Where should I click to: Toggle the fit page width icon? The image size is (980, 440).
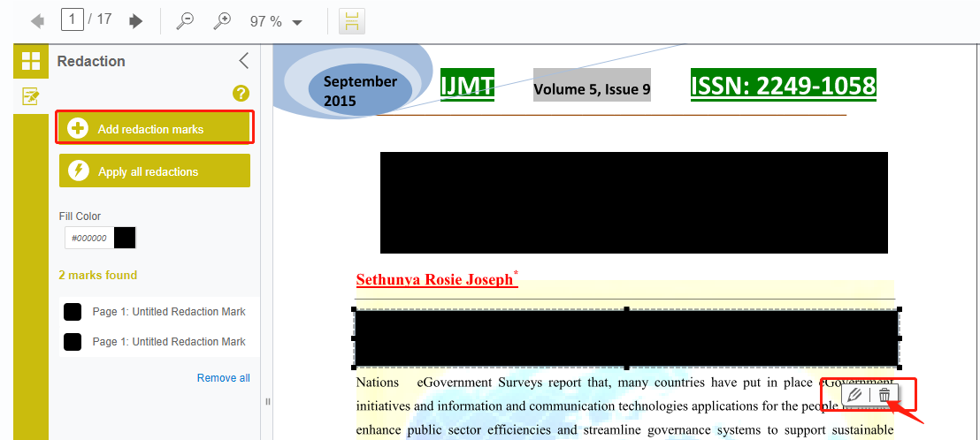(351, 21)
